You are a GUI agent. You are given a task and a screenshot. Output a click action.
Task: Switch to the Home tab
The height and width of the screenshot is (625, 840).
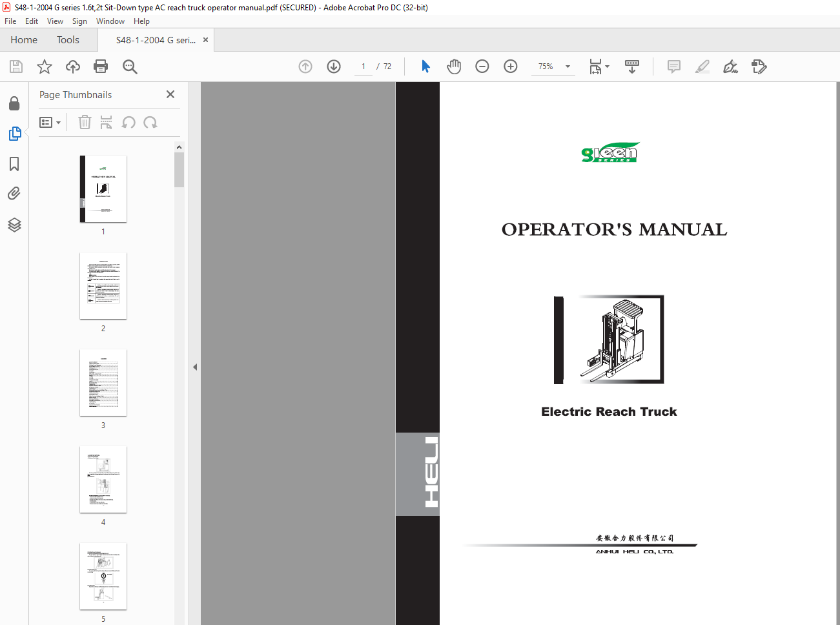[x=24, y=40]
